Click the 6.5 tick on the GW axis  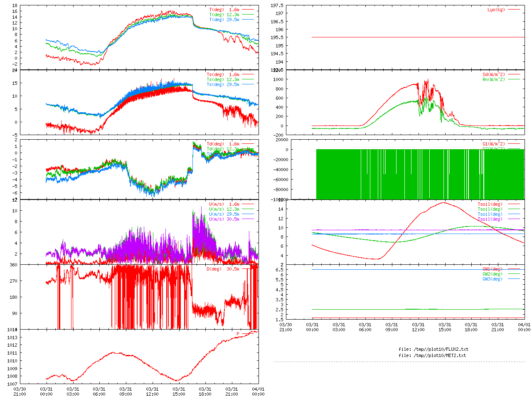[x=279, y=270]
